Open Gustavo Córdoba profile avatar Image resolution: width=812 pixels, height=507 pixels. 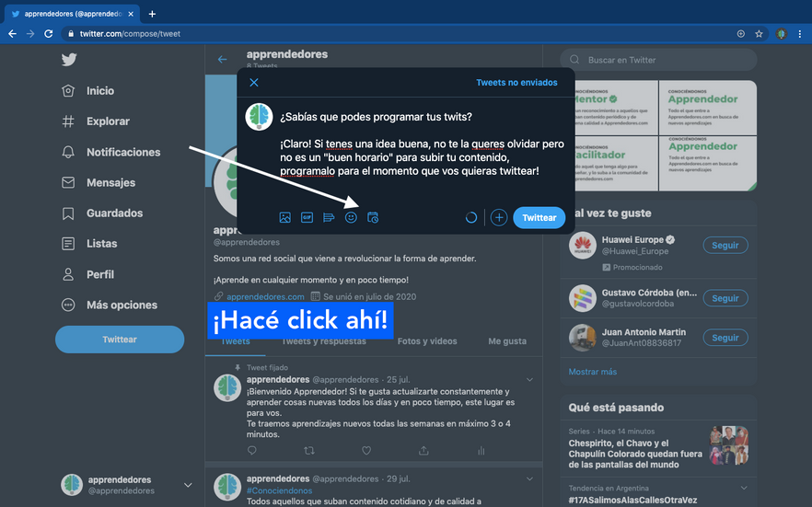click(583, 298)
